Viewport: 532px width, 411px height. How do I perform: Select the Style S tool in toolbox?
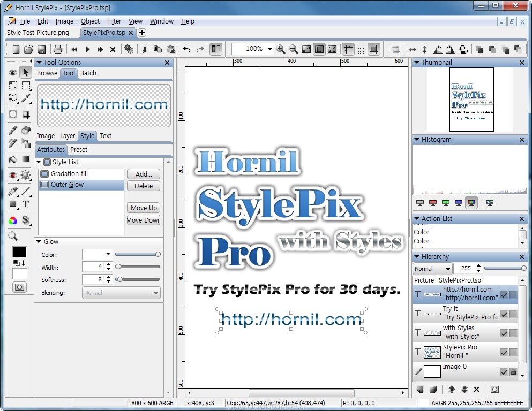point(26,220)
